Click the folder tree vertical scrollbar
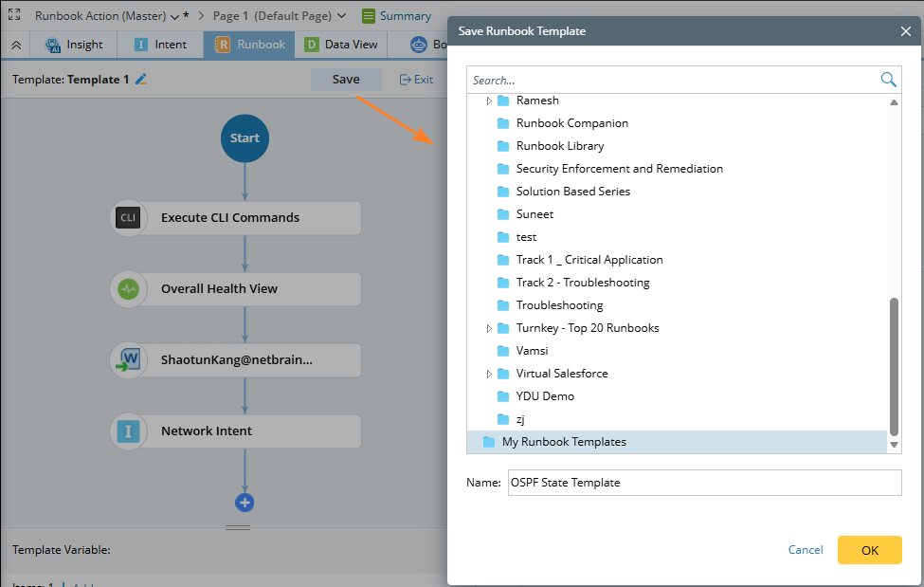 coord(894,364)
